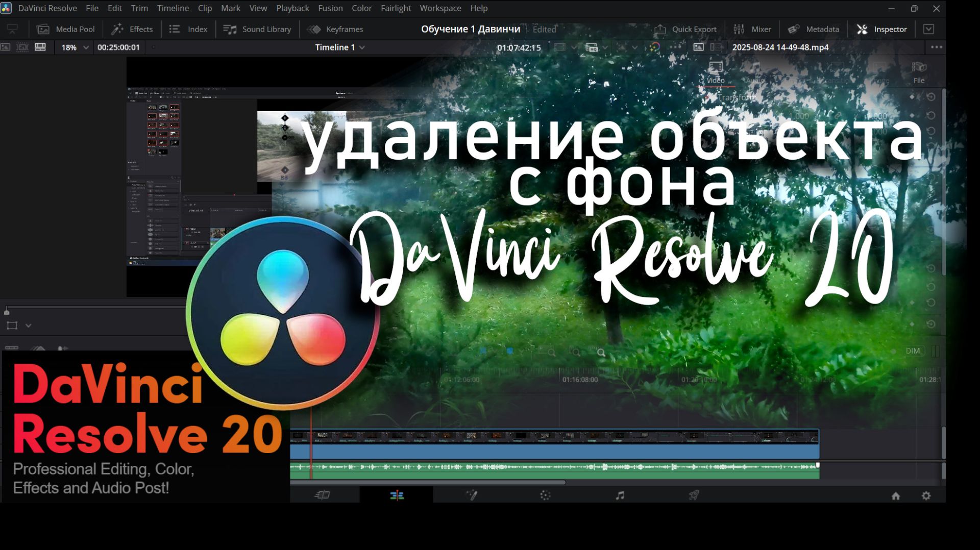Open the Color page
This screenshot has height=550, width=980.
point(545,494)
